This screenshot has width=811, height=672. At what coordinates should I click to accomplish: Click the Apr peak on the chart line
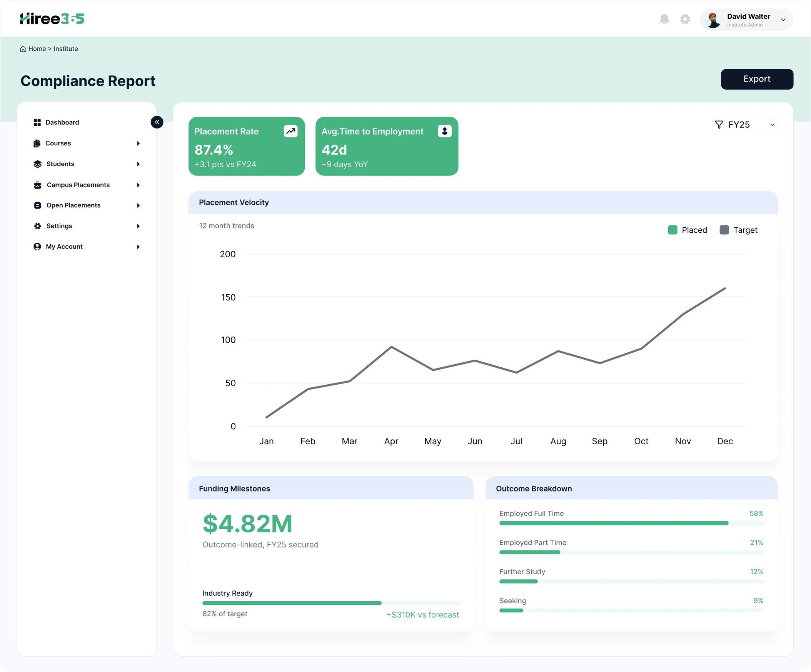[392, 347]
